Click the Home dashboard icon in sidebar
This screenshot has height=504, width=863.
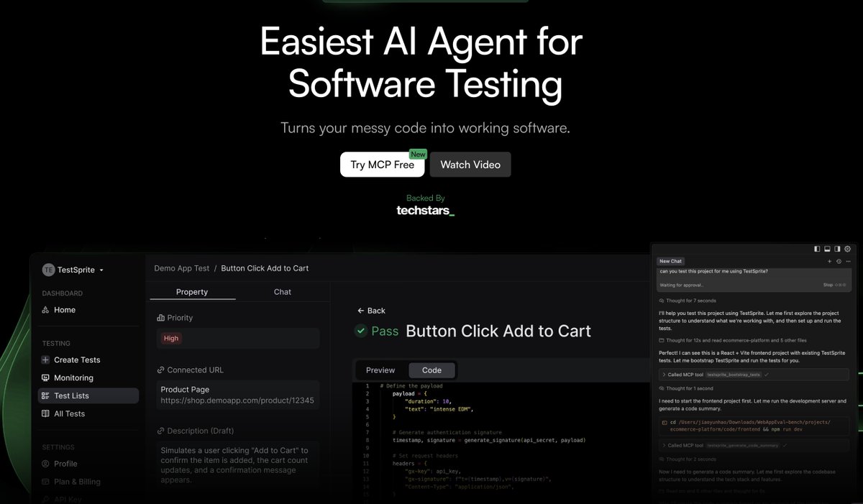tap(46, 310)
